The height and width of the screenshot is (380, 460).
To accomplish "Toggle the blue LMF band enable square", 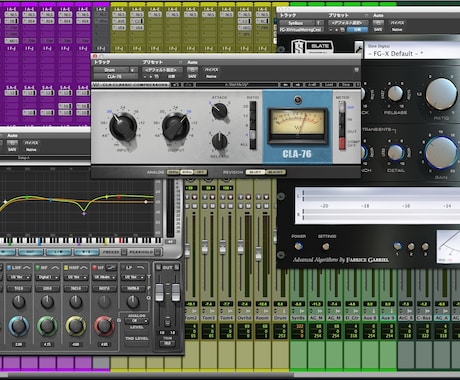I will pyautogui.click(x=9, y=268).
